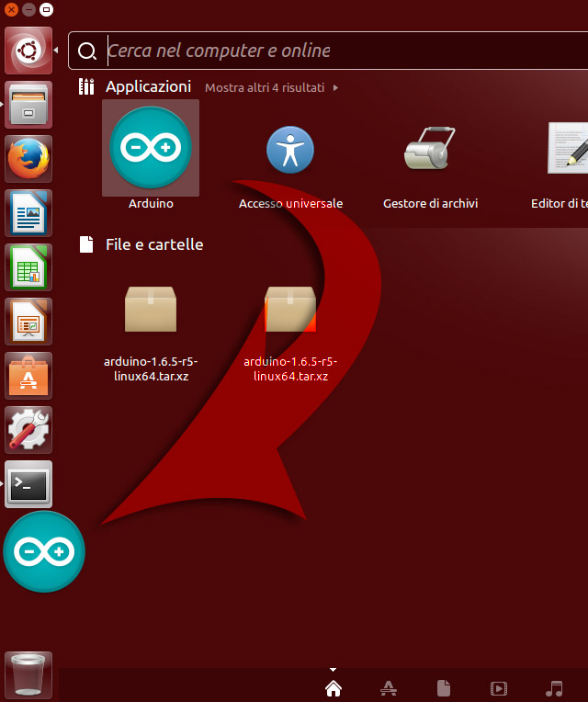Switch to the Applications lens
The image size is (588, 702).
pos(389,688)
